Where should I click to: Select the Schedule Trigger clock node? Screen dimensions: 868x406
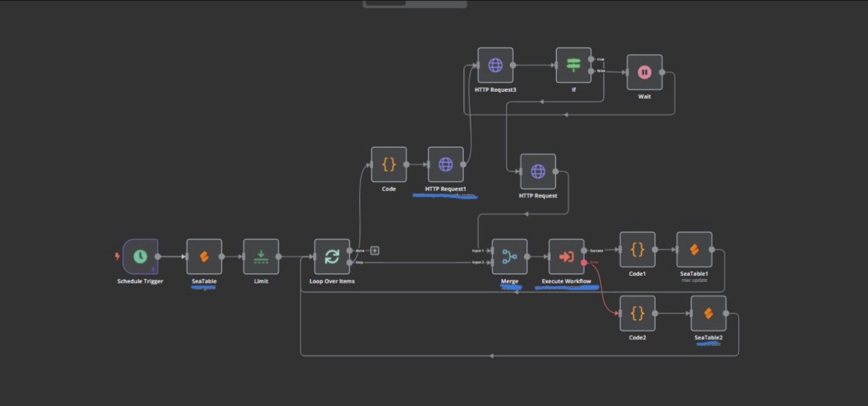tap(140, 256)
